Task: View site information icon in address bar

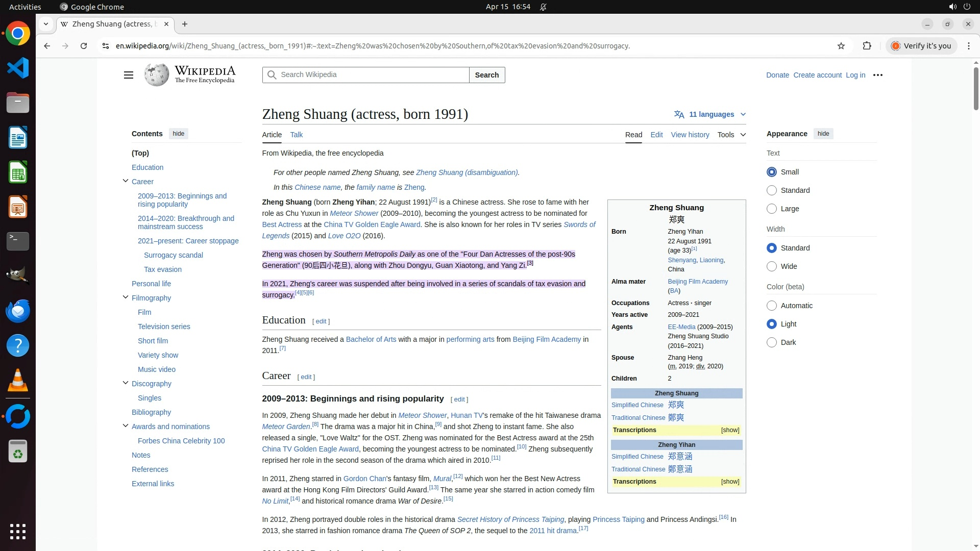Action: coord(105,46)
